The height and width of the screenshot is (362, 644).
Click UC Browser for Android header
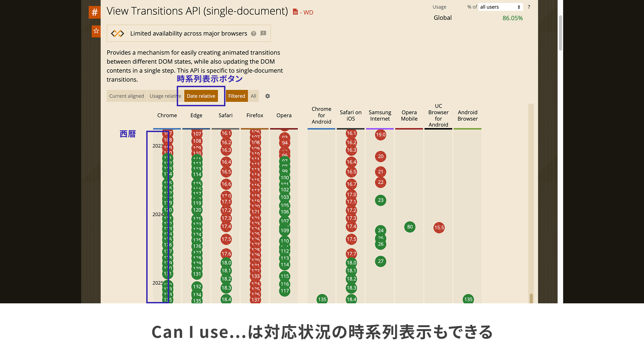tap(438, 115)
